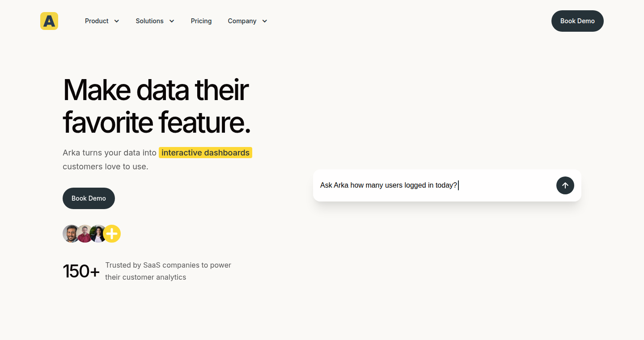Click the 'Make data their favorite feature' headline
Image resolution: width=644 pixels, height=340 pixels.
(x=157, y=106)
